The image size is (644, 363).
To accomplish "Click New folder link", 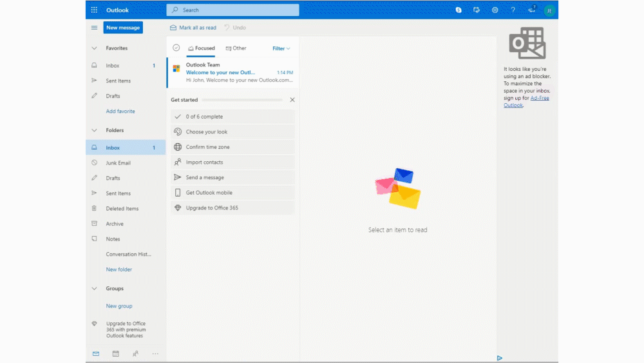I will (x=118, y=270).
